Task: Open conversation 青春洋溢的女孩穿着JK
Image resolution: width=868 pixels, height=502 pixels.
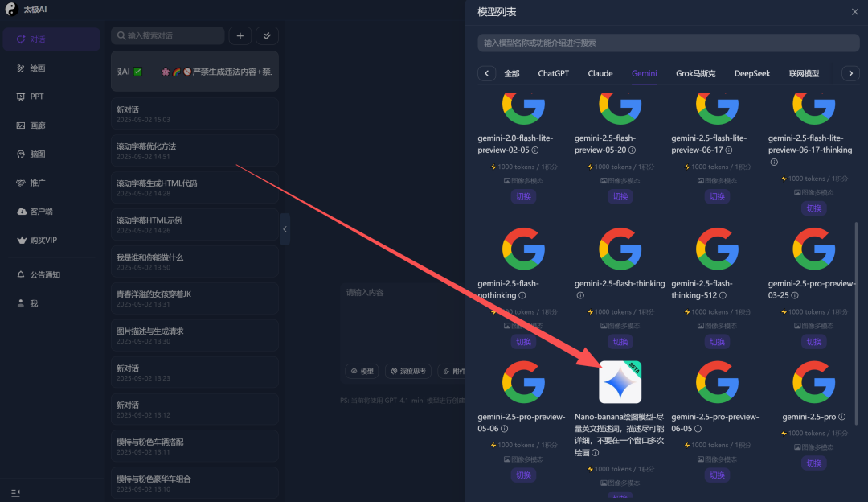Action: coord(194,298)
